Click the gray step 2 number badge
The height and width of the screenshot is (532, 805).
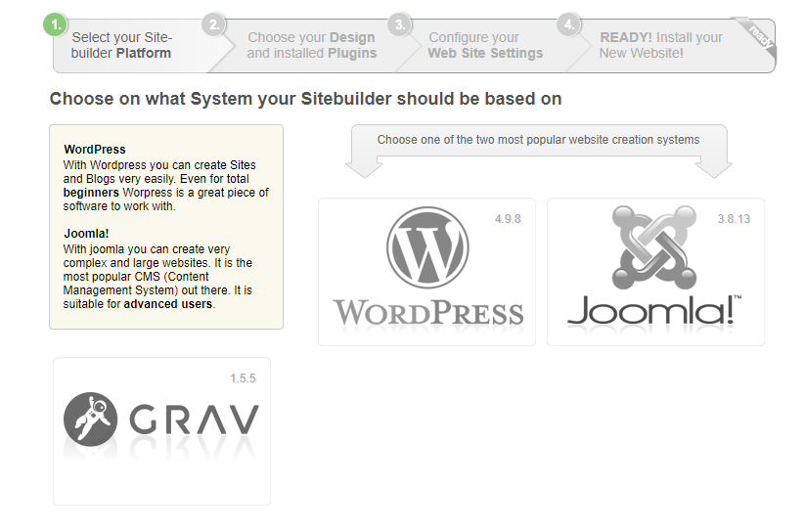[x=214, y=24]
